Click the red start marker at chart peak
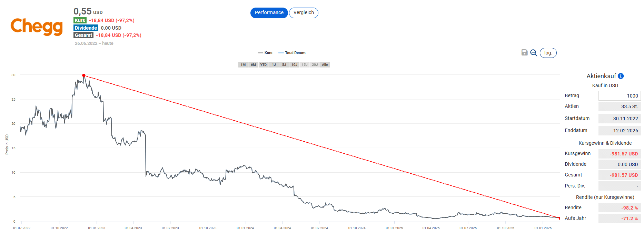Image resolution: width=644 pixels, height=234 pixels. 84,75
